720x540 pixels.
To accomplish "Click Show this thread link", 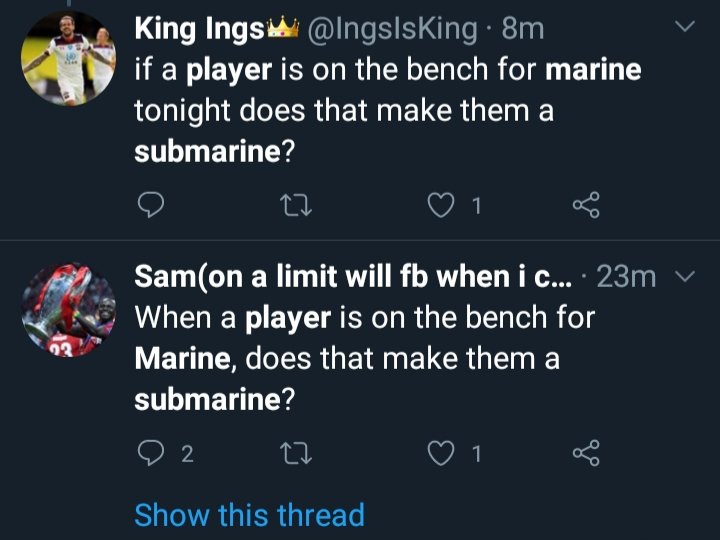I will coord(249,515).
